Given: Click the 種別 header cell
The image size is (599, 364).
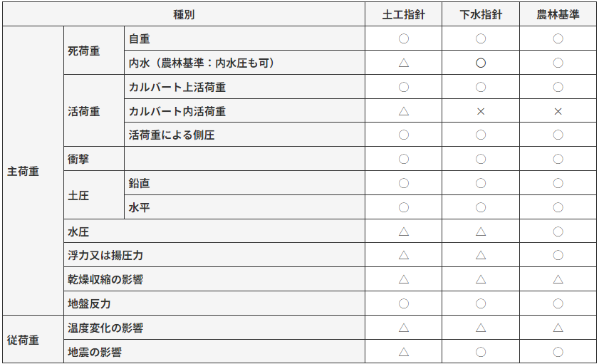Looking at the screenshot, I should click(x=184, y=14).
